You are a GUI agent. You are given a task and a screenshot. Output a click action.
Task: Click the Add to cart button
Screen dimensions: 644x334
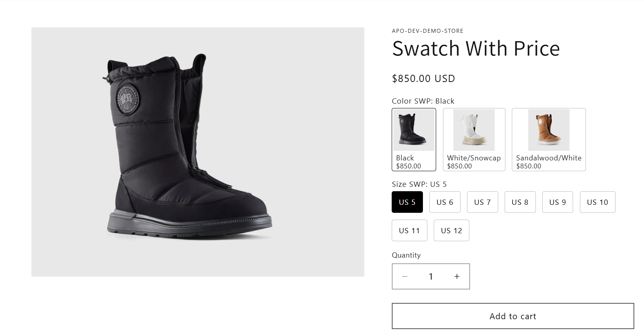pos(513,316)
